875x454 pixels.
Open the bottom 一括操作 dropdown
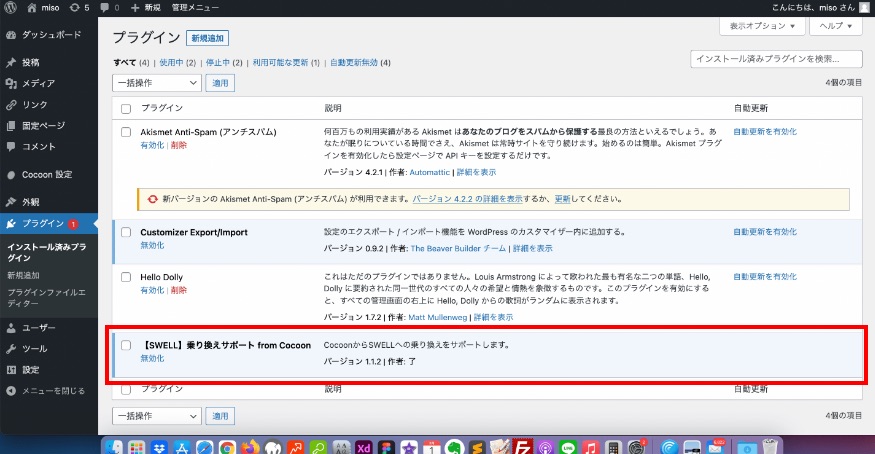point(157,416)
